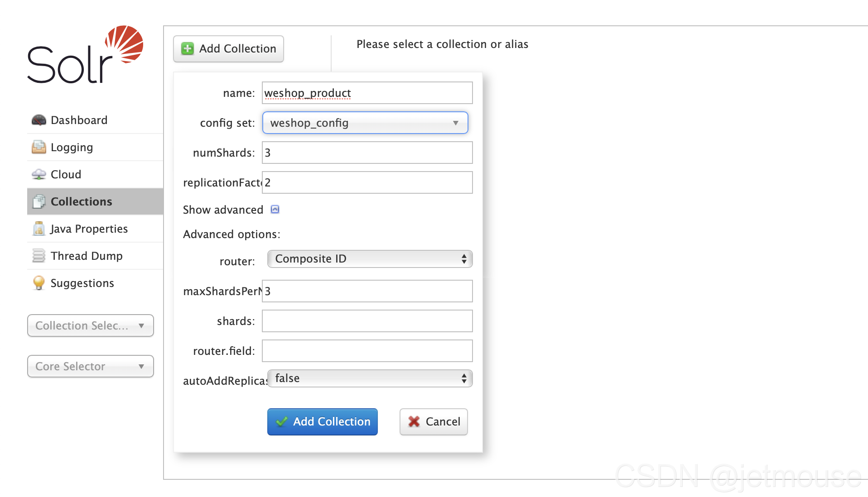This screenshot has height=497, width=868.
Task: Submit with the blue Add Collection button
Action: click(x=323, y=421)
